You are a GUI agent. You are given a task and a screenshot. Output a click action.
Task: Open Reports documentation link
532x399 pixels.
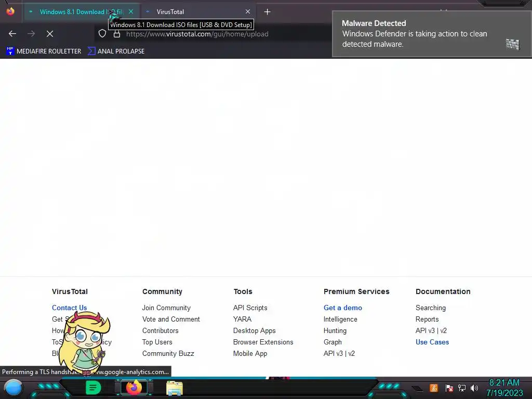pyautogui.click(x=427, y=320)
